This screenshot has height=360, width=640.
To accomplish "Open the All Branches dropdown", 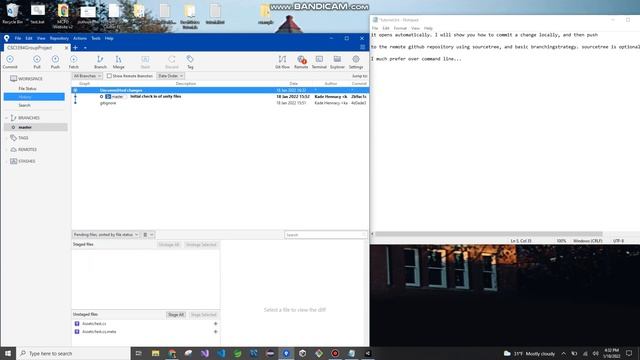I will (x=87, y=76).
